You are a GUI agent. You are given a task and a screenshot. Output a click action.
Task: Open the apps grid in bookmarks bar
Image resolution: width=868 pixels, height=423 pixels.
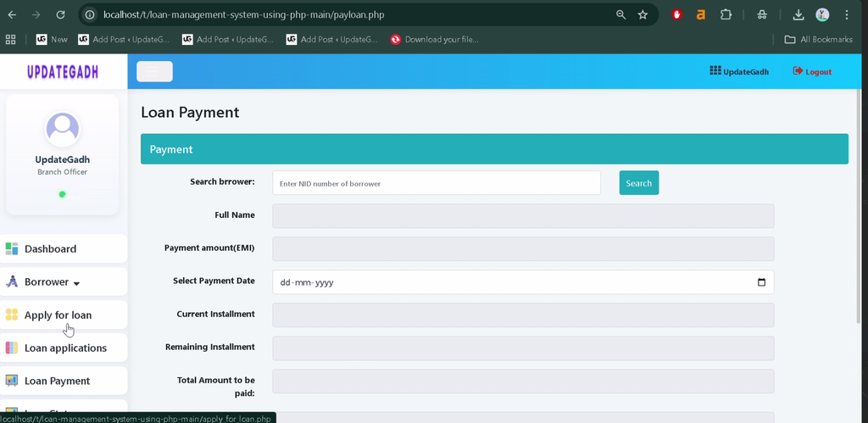click(x=10, y=39)
